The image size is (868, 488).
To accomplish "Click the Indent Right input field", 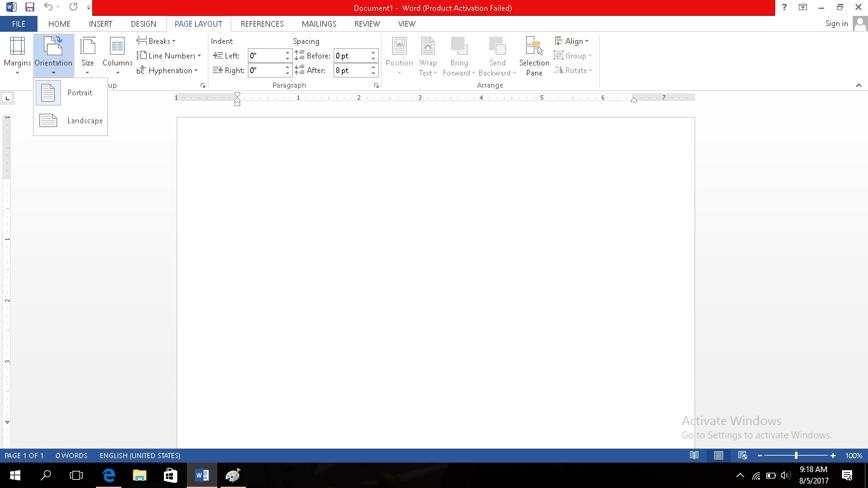I will (266, 71).
